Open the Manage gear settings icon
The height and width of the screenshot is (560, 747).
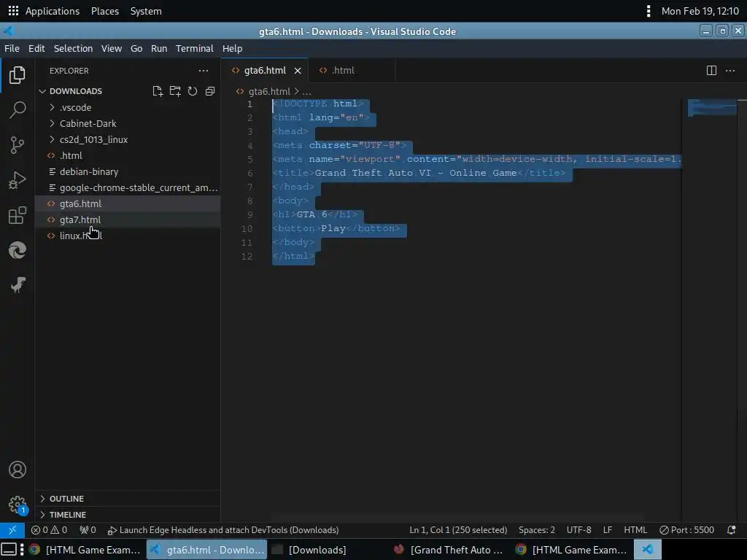pyautogui.click(x=18, y=505)
